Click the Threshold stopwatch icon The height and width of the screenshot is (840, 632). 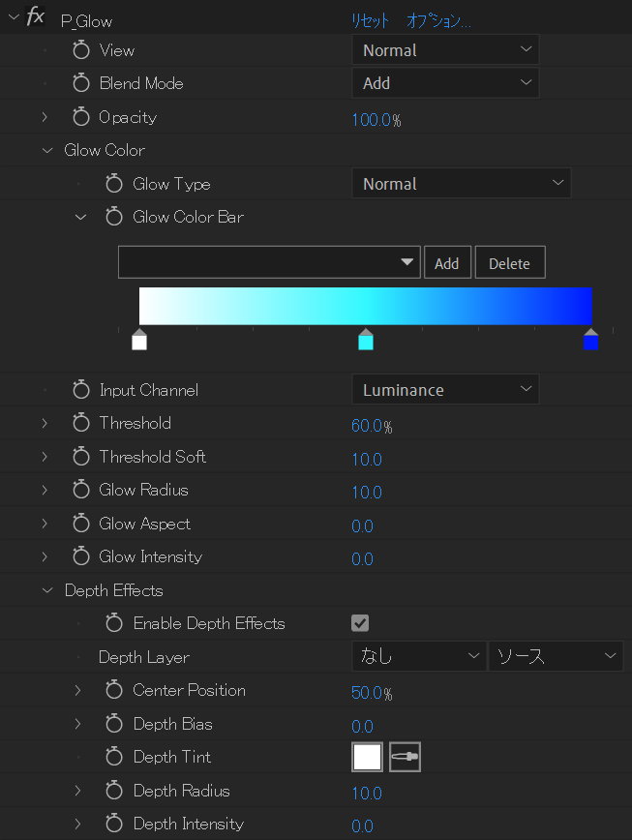pos(81,423)
